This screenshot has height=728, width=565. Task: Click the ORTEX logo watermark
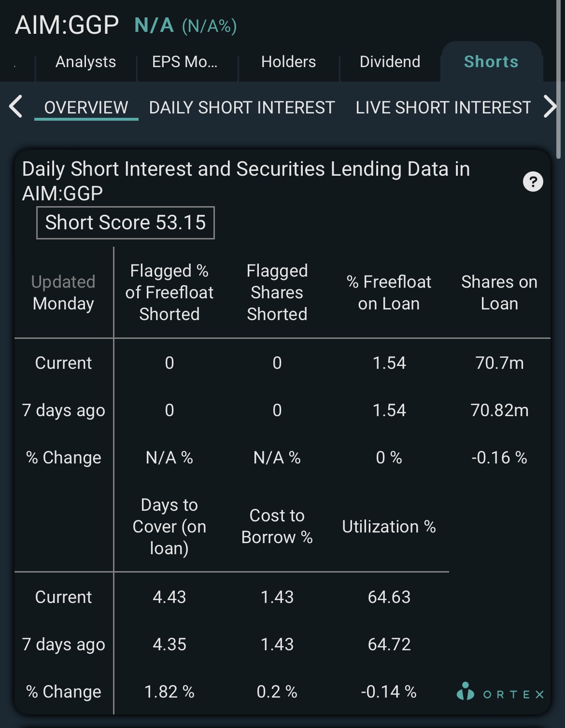pyautogui.click(x=500, y=692)
